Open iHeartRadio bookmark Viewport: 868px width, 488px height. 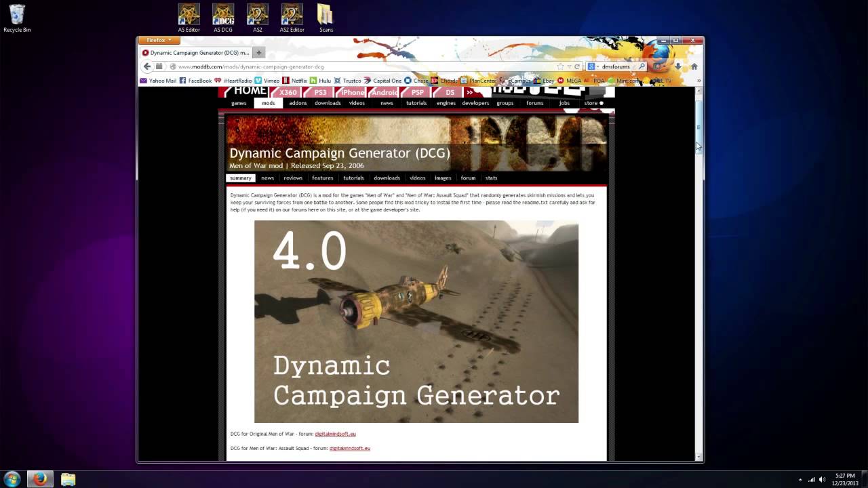click(x=233, y=81)
